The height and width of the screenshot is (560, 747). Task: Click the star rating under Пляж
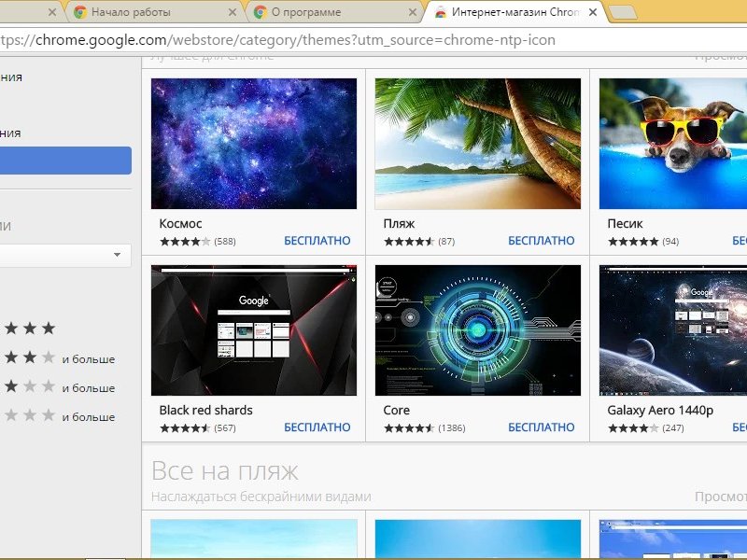(x=409, y=242)
